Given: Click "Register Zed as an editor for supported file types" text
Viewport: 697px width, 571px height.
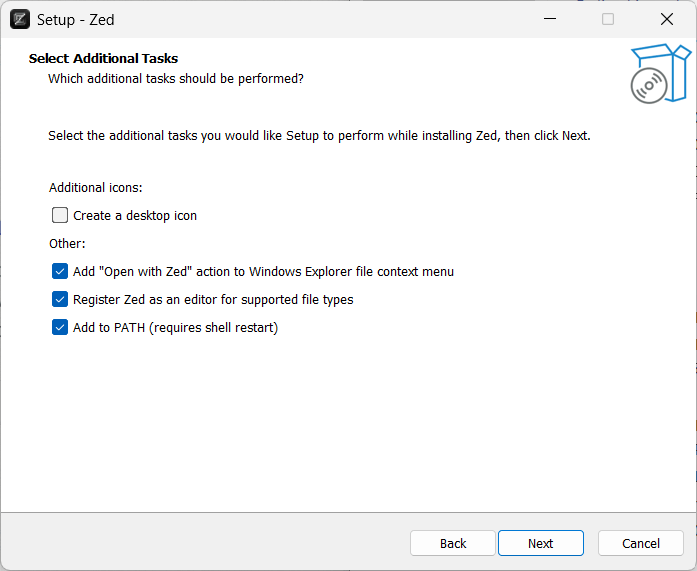Looking at the screenshot, I should [213, 299].
